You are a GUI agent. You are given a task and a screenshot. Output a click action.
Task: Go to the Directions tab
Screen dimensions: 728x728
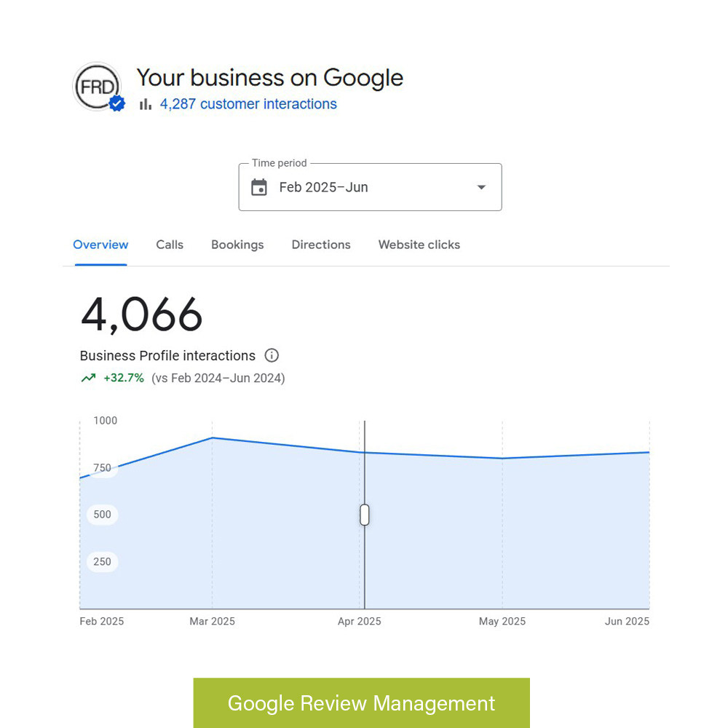pyautogui.click(x=321, y=245)
